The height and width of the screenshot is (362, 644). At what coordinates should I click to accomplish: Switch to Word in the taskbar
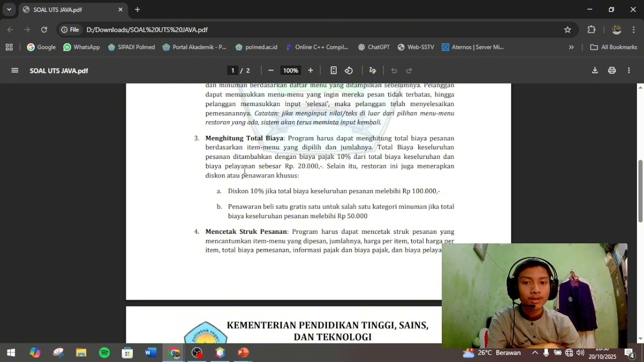point(150,352)
